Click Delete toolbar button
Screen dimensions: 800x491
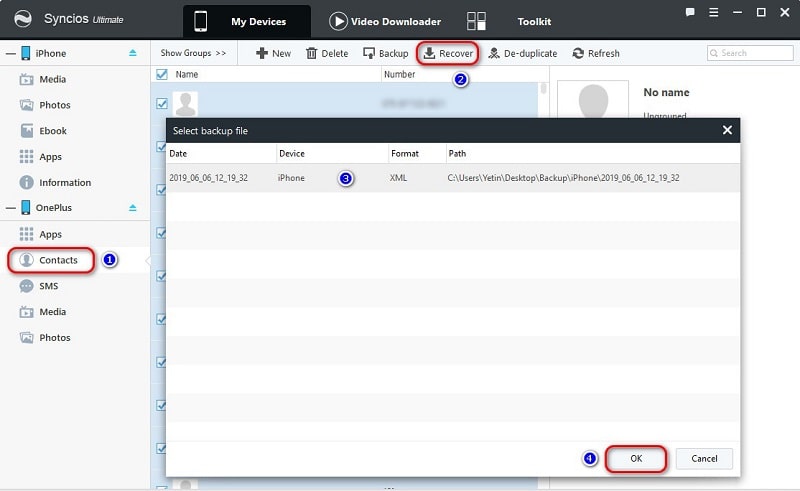point(327,53)
